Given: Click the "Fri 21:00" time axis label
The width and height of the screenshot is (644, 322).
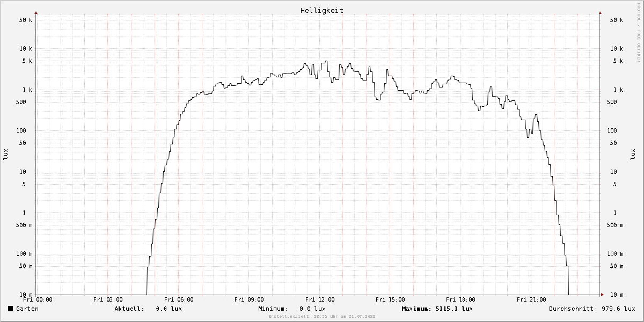Looking at the screenshot, I should [531, 299].
